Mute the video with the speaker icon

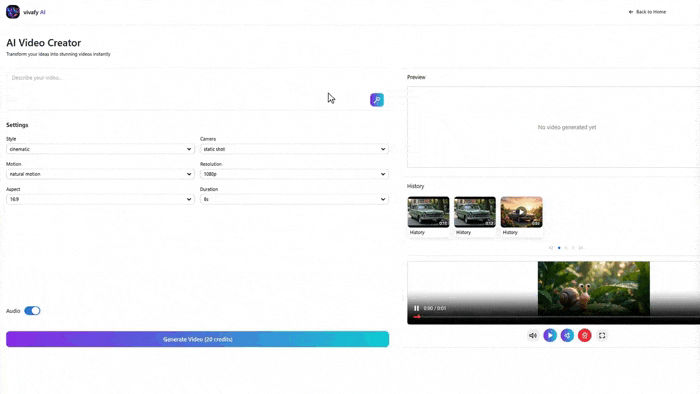[533, 335]
